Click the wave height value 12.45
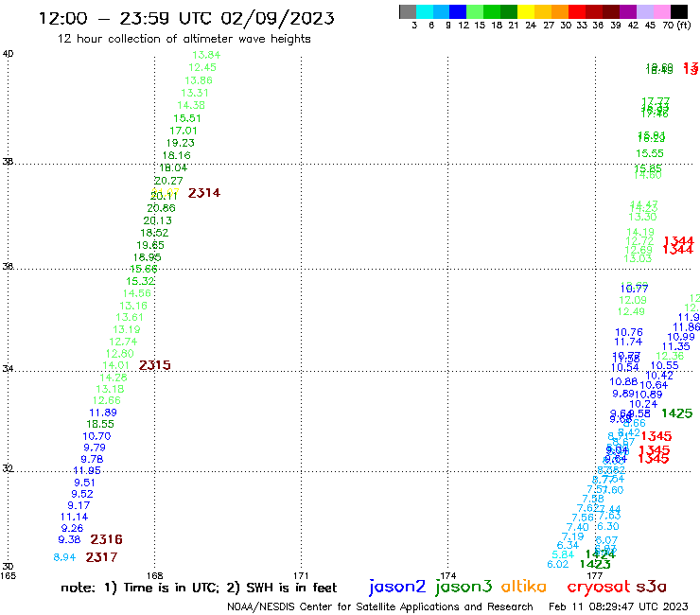Screen dimensions: 700x615 click(202, 67)
